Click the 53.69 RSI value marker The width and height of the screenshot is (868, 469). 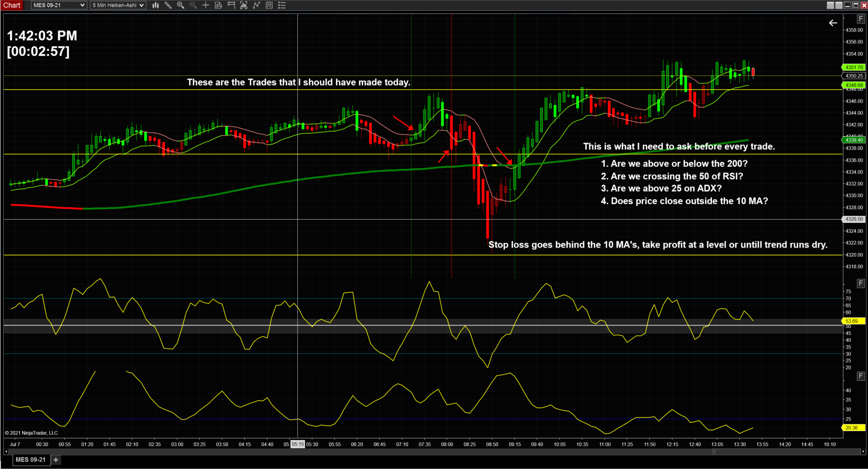(854, 321)
